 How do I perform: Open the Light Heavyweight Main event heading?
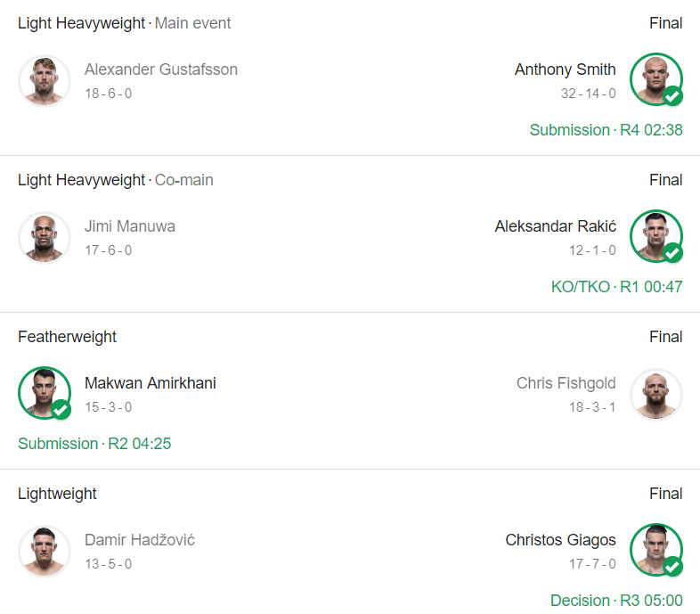124,23
